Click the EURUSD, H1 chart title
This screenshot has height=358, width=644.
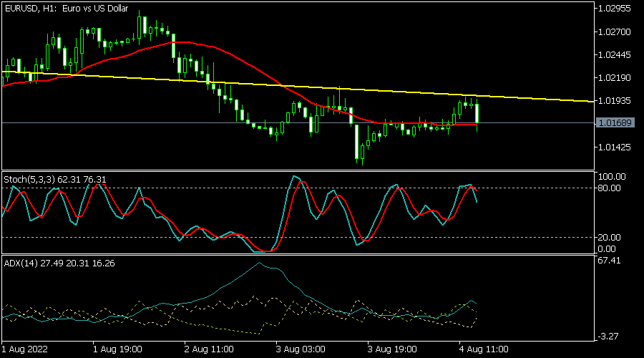pos(67,8)
